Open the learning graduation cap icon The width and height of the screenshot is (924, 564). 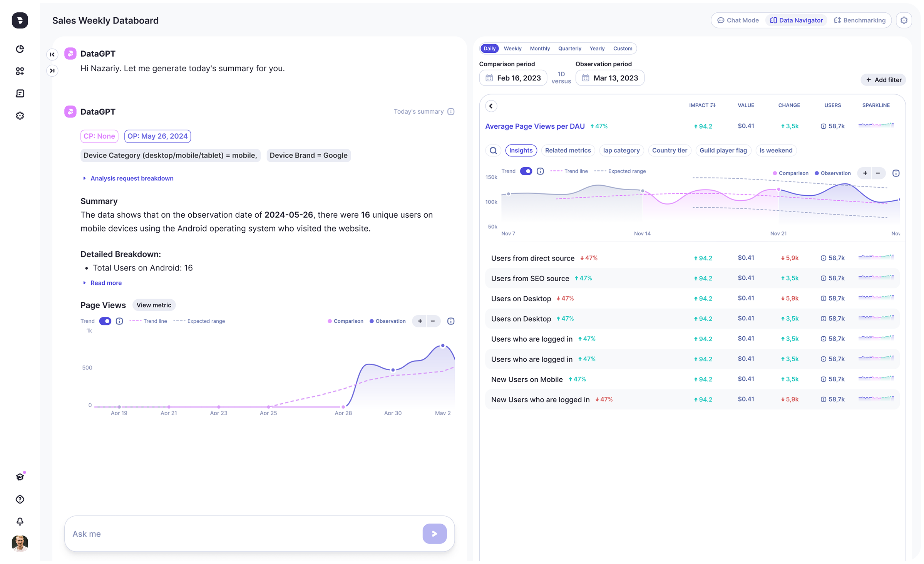tap(20, 477)
